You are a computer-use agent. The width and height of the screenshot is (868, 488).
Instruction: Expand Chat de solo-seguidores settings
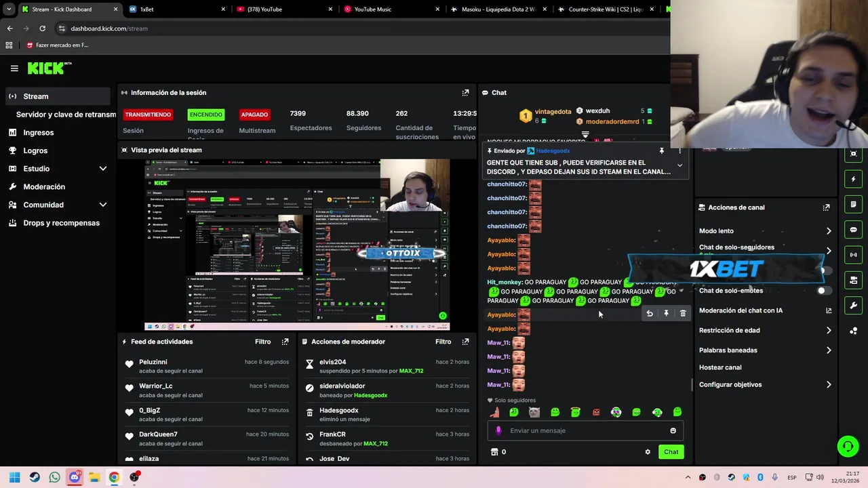[829, 251]
